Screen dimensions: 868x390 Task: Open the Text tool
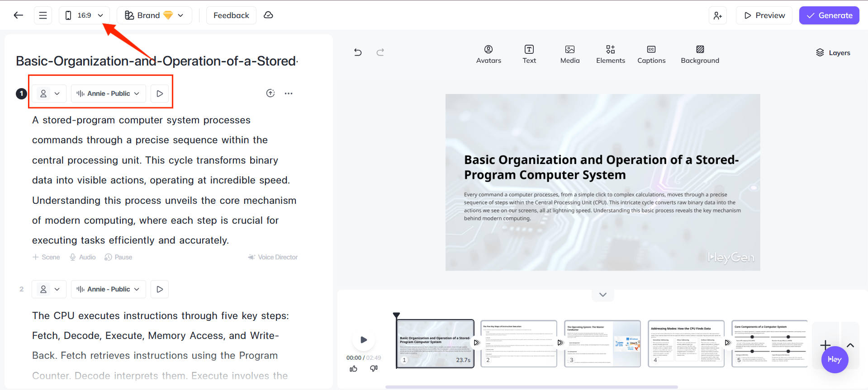pyautogui.click(x=529, y=54)
